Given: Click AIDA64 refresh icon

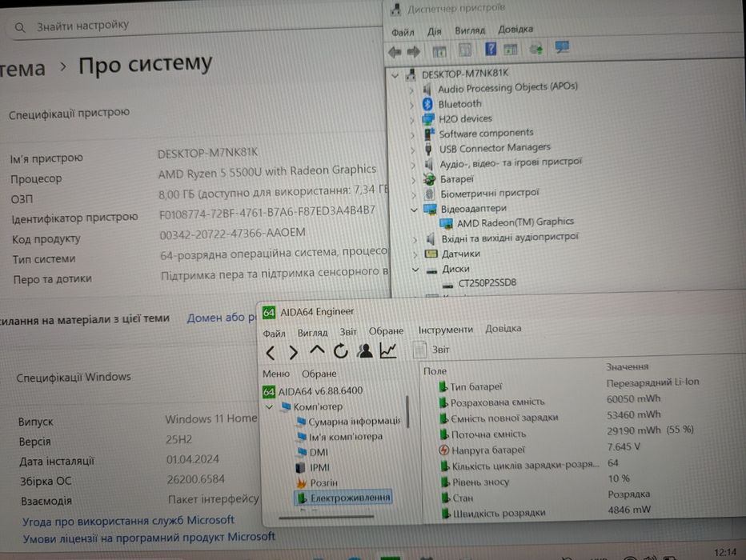Looking at the screenshot, I should tap(341, 351).
